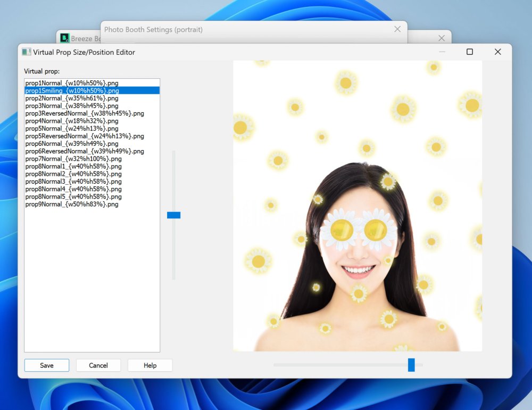Choose prop7Normal_{w32%h100%}.png

click(x=73, y=159)
